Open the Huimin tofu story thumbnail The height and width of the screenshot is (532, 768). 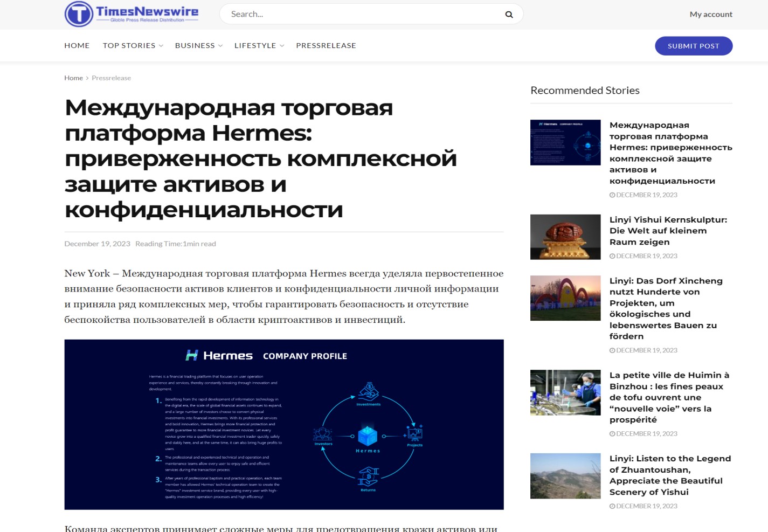click(x=565, y=392)
